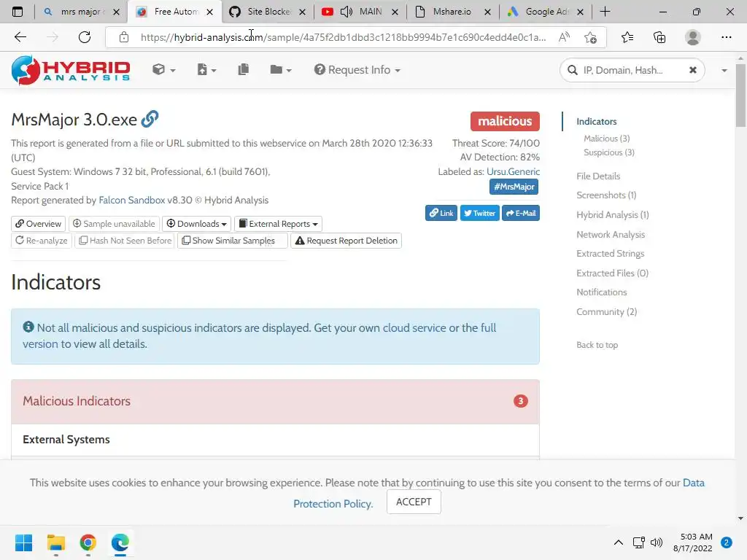Image resolution: width=747 pixels, height=560 pixels.
Task: Expand the External Reports dropdown
Action: click(278, 224)
